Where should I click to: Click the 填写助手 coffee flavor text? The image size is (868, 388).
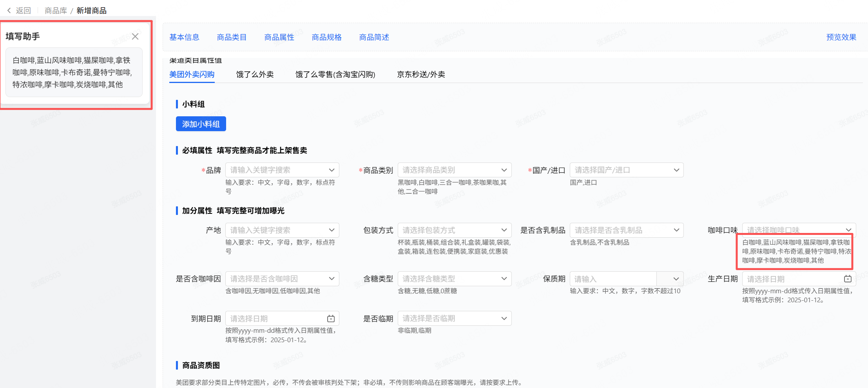pyautogui.click(x=72, y=72)
